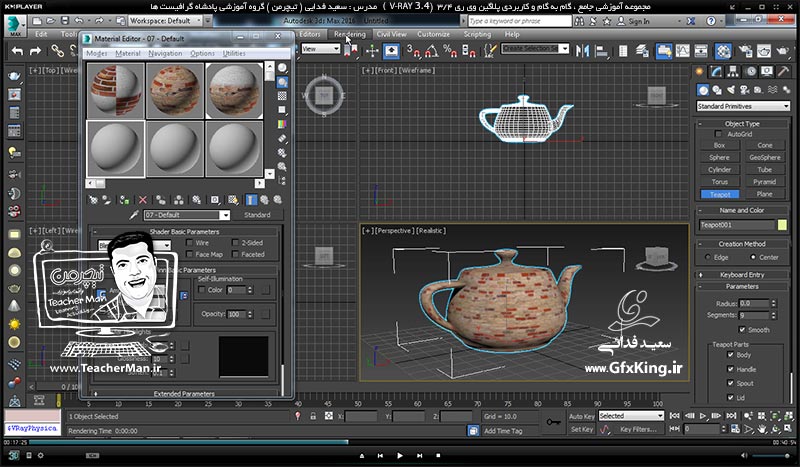Switch to Utilities hammer tab

click(783, 71)
